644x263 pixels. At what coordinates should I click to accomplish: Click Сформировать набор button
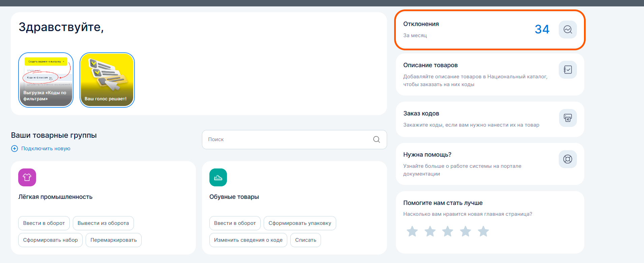click(x=50, y=240)
